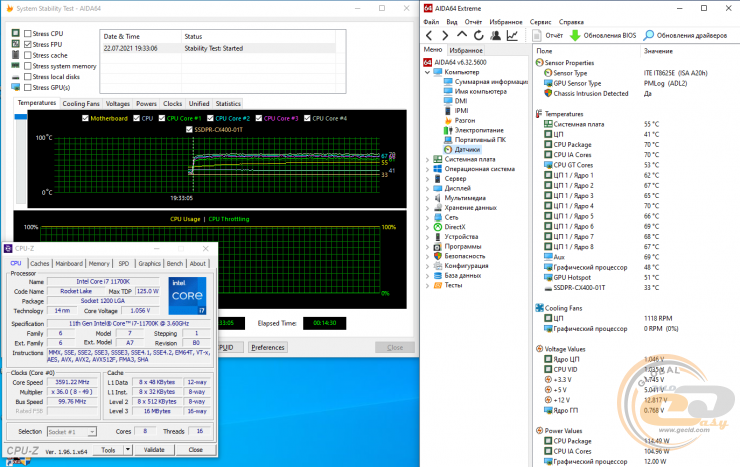Click the blue scale slider beside temperature graph
740x467 pixels.
tap(21, 117)
